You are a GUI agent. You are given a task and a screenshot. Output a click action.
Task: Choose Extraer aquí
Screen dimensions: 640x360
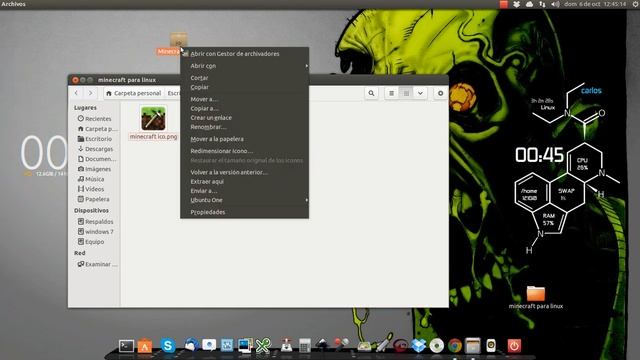pyautogui.click(x=244, y=182)
